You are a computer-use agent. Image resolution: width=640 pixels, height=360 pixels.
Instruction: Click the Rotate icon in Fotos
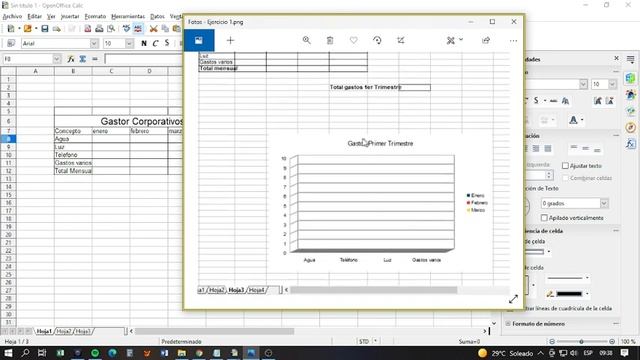pyautogui.click(x=377, y=40)
